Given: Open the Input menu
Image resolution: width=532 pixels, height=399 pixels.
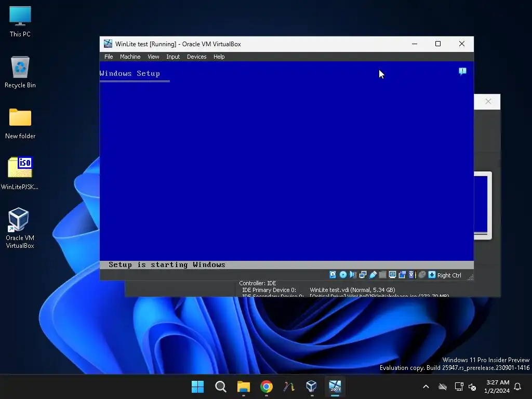Looking at the screenshot, I should [172, 57].
